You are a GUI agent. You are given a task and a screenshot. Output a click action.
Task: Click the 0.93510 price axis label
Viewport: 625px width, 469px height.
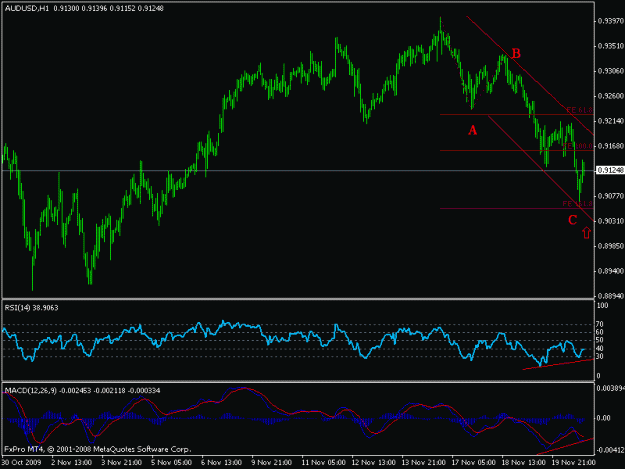(611, 46)
